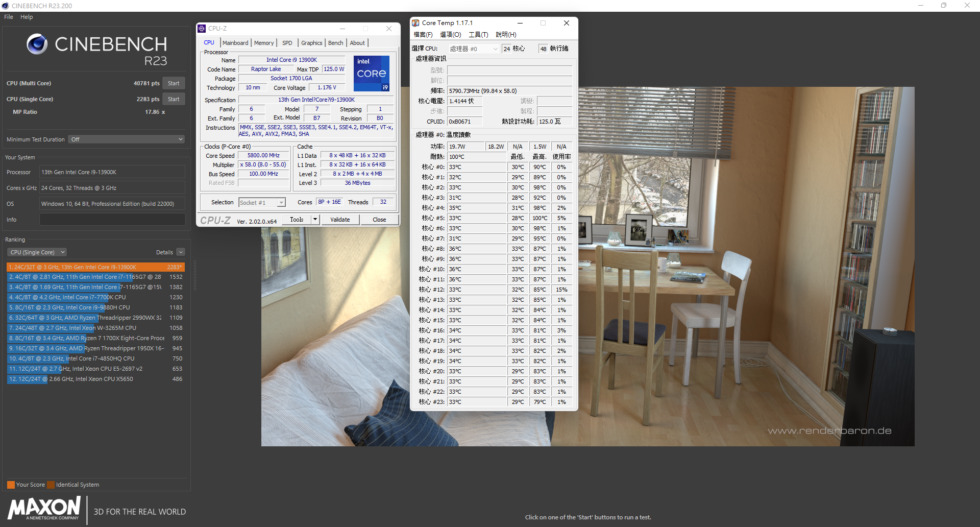The width and height of the screenshot is (980, 527).
Task: Select ranking row 6 Threadripper 2990WX
Action: point(95,318)
